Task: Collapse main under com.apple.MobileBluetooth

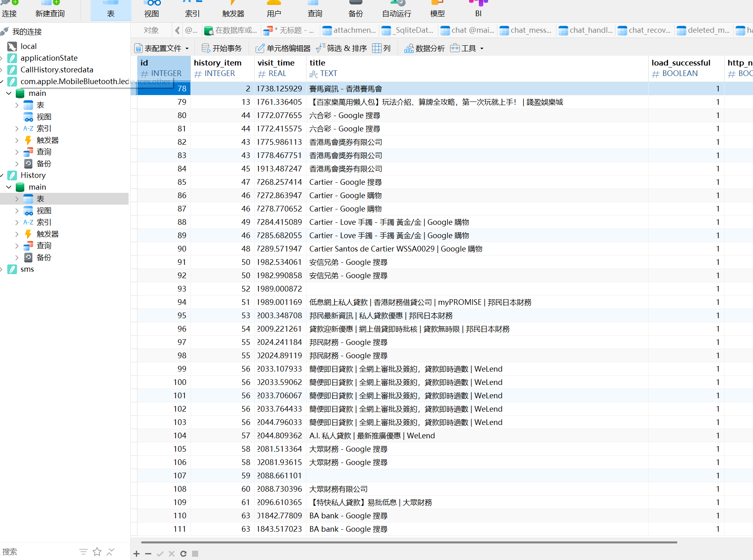Action: coord(9,93)
